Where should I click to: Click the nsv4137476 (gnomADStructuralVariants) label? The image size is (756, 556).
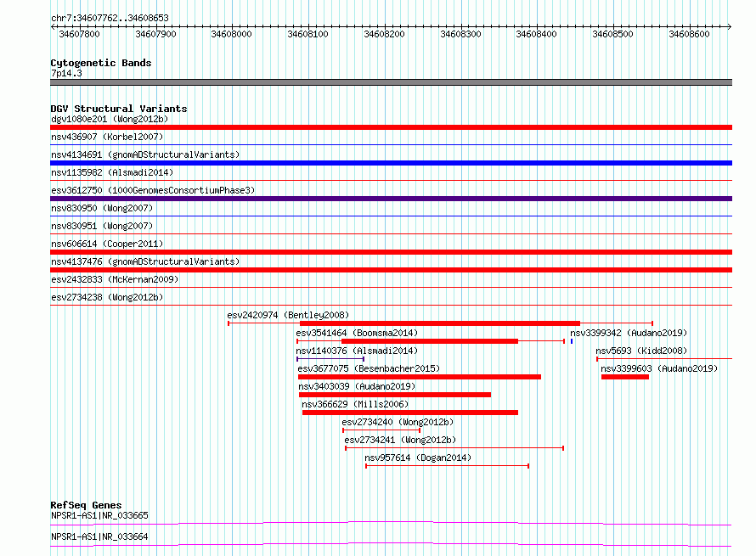tap(145, 261)
